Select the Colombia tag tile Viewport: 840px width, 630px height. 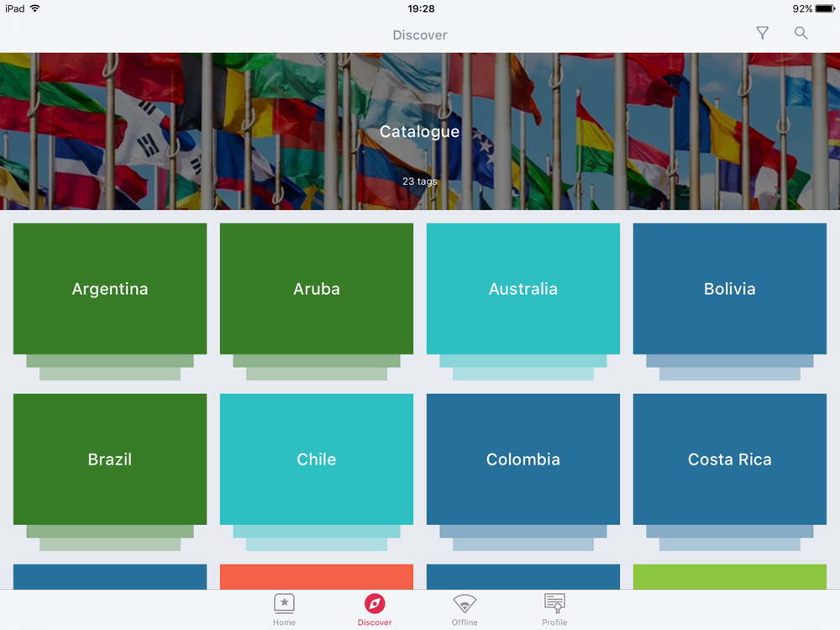point(523,459)
